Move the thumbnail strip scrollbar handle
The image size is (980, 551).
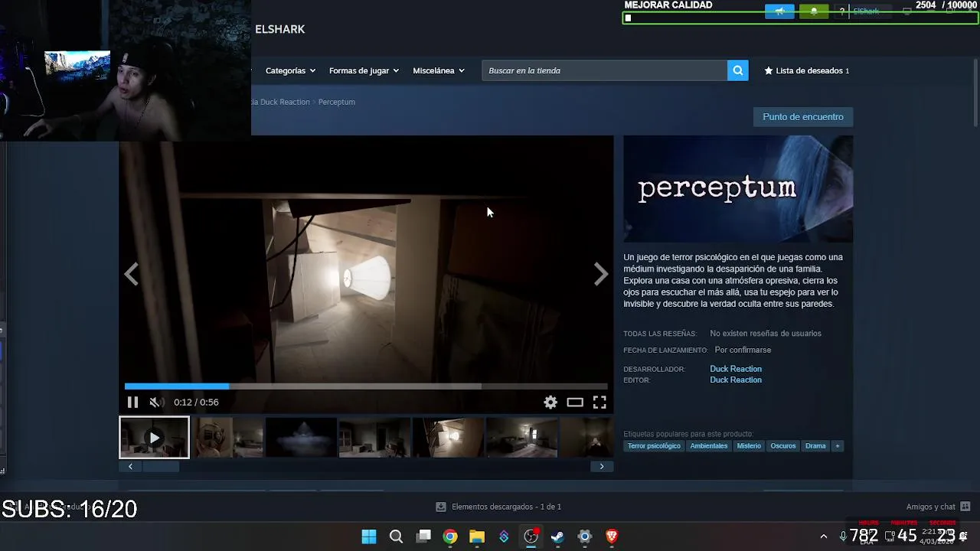coord(161,466)
